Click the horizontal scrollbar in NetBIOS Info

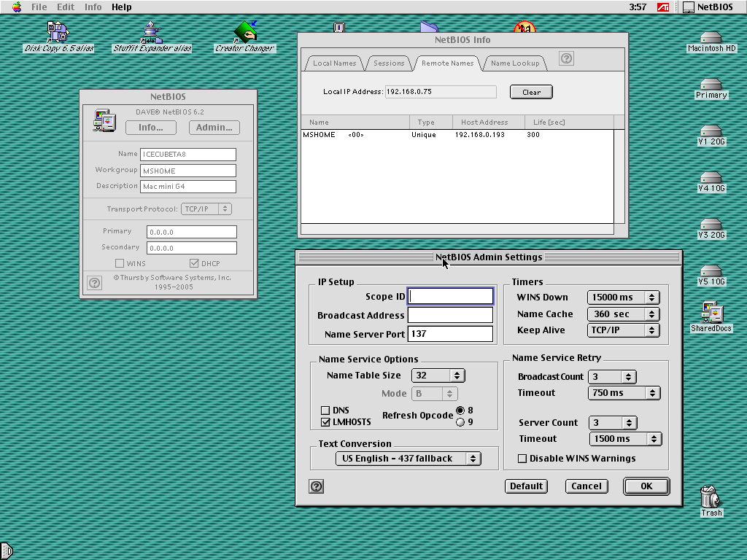[x=457, y=229]
